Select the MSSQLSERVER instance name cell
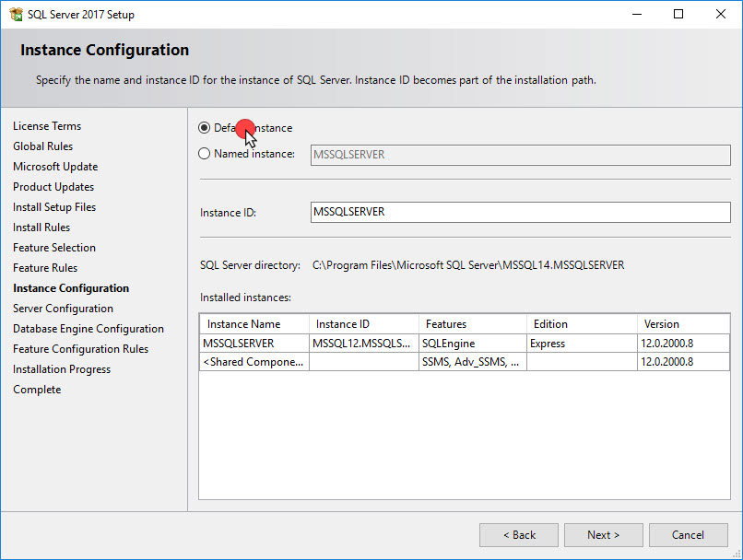The width and height of the screenshot is (743, 560). click(x=254, y=344)
